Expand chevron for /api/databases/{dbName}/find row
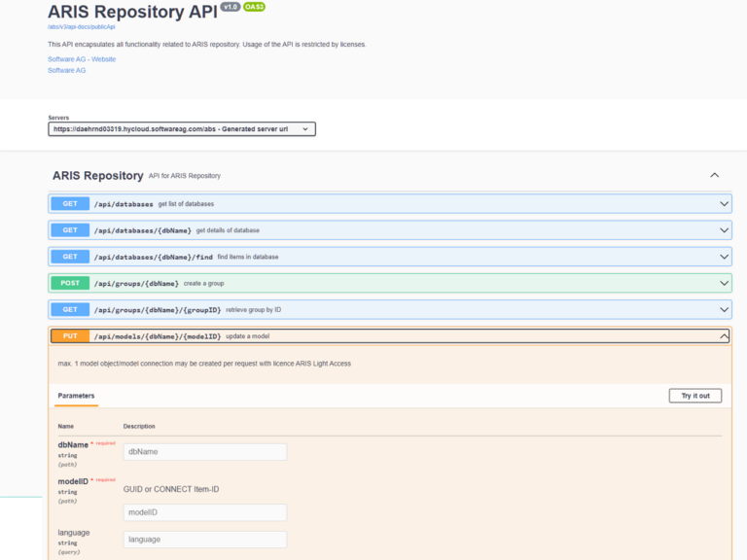747x560 pixels. tap(724, 257)
